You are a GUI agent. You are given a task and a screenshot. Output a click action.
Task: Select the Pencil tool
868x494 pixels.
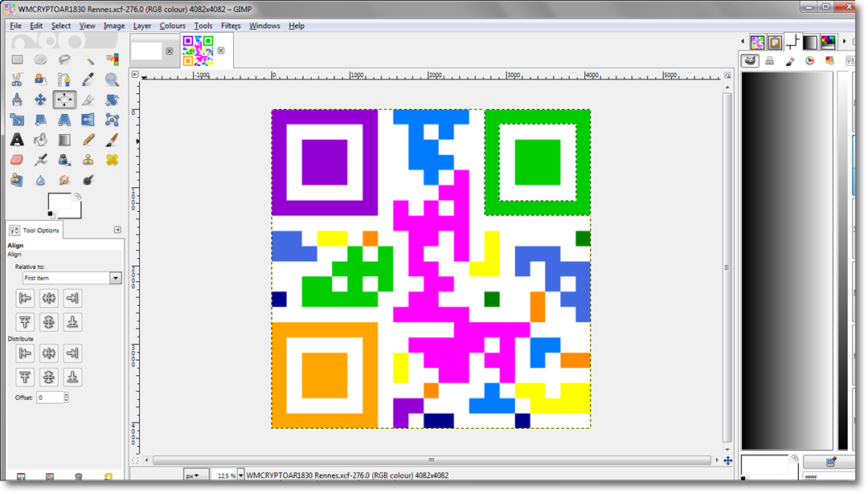(88, 140)
